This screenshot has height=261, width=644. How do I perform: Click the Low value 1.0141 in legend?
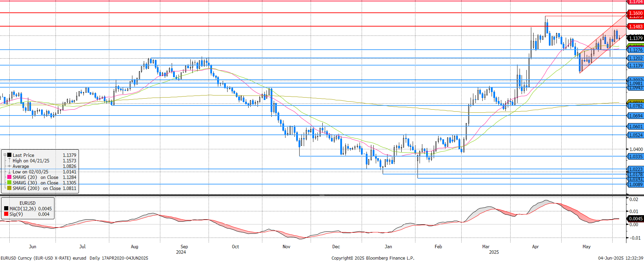pyautogui.click(x=69, y=172)
